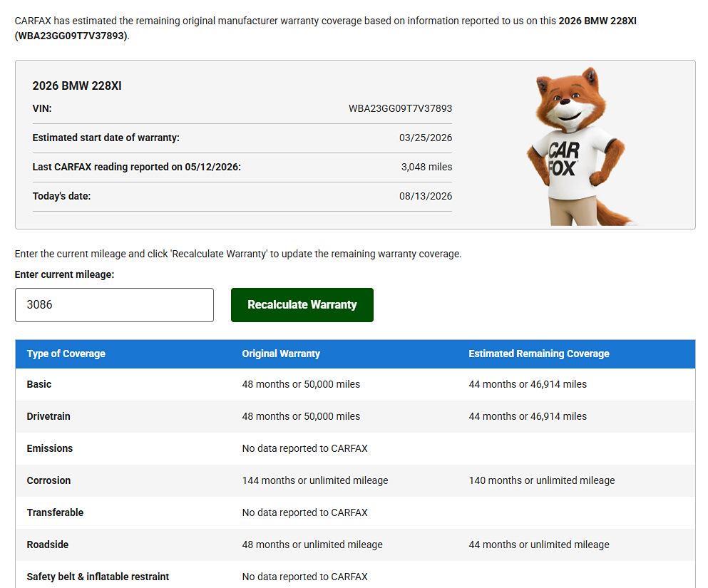708x588 pixels.
Task: Select the VIN value WBA23GG09T7V37893 in the card
Action: pos(400,108)
